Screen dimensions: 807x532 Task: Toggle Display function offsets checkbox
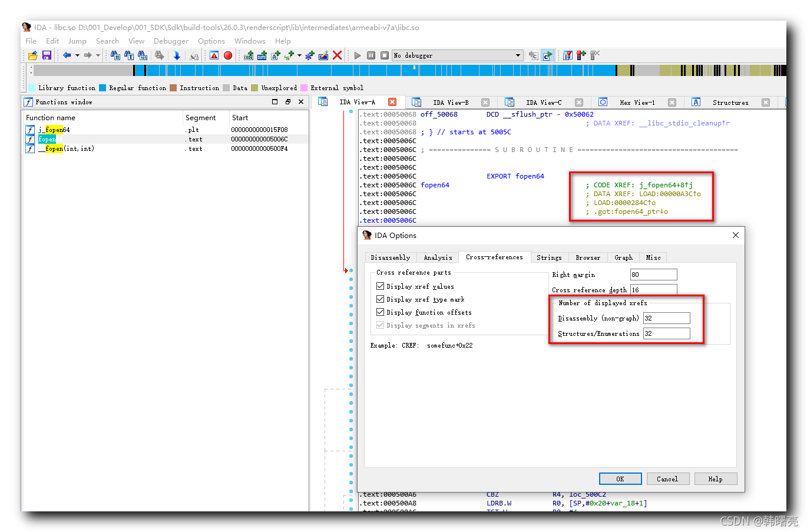(x=381, y=312)
